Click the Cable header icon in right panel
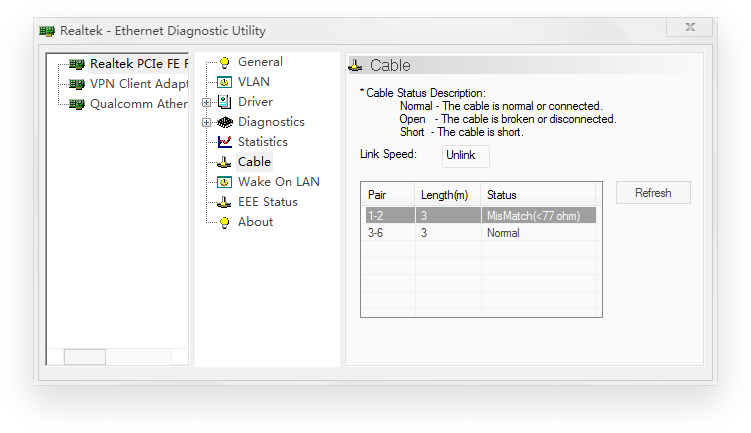The width and height of the screenshot is (751, 433). (355, 65)
